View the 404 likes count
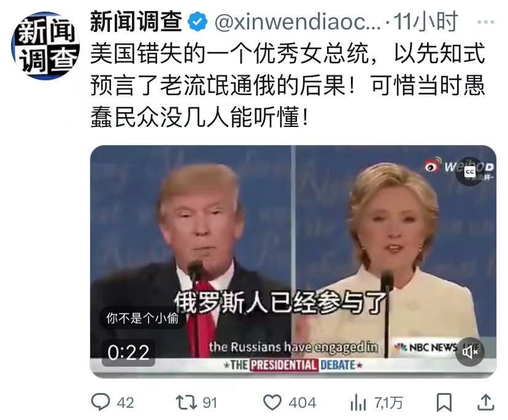 [x=302, y=403]
